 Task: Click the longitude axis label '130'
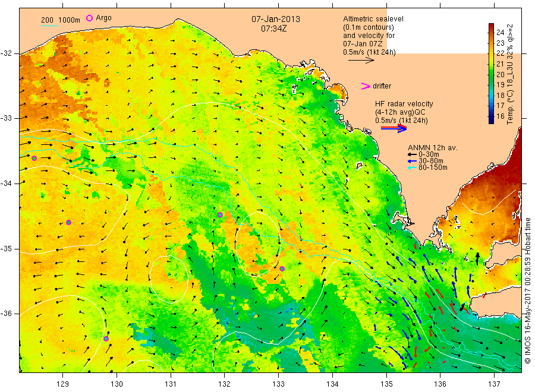117,384
